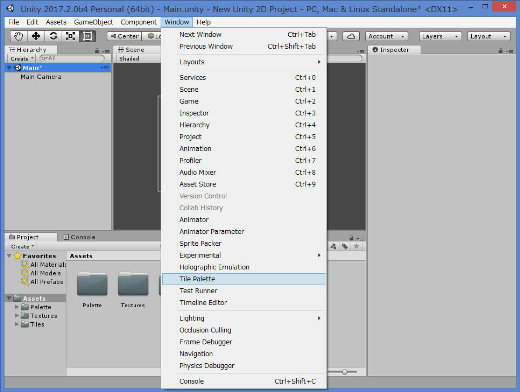Choose Frame Debugger menu entry
Viewport: 520px width, 392px height.
coord(244,342)
